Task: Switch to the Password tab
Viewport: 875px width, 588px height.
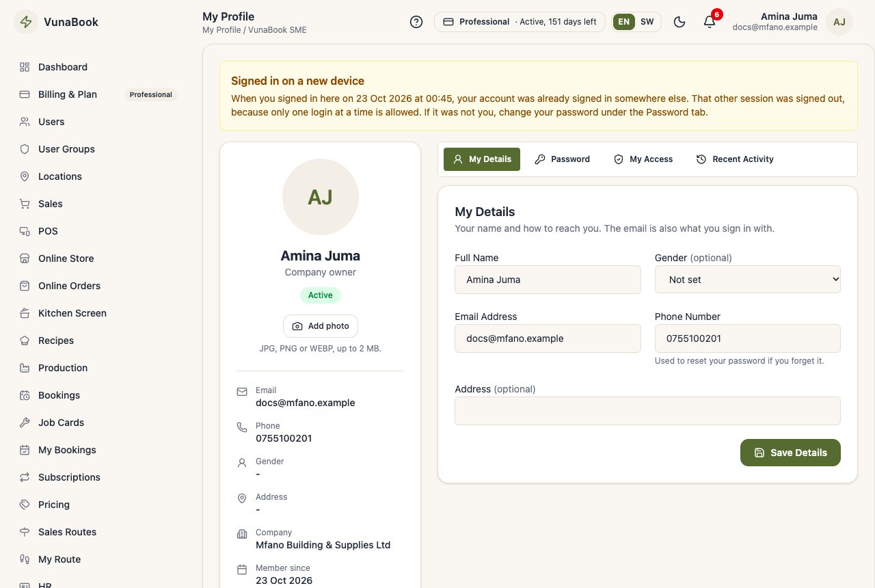Action: (563, 159)
